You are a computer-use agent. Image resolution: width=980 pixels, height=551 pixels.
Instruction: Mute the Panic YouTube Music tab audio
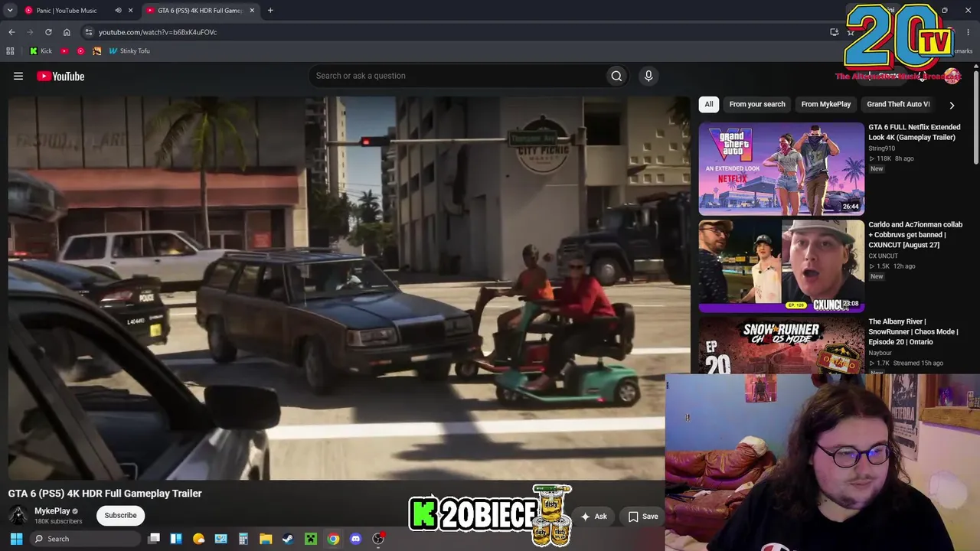tap(118, 11)
